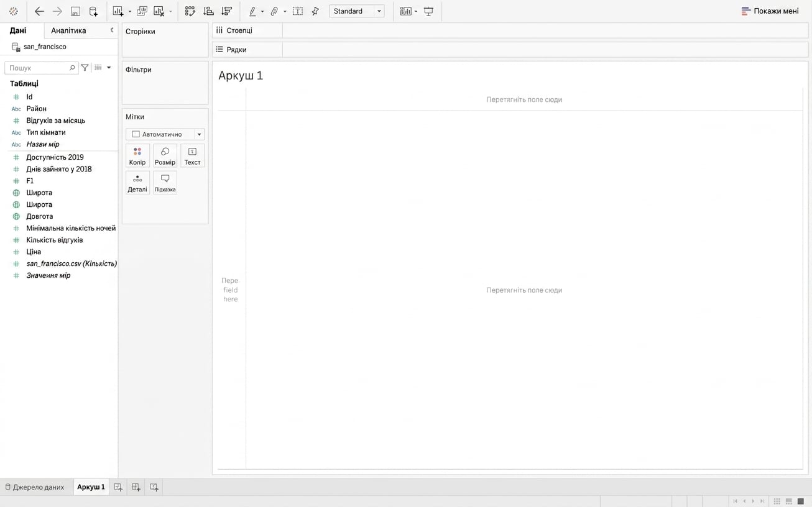Switch to sheet sorter grid view
812x507 pixels.
click(777, 501)
